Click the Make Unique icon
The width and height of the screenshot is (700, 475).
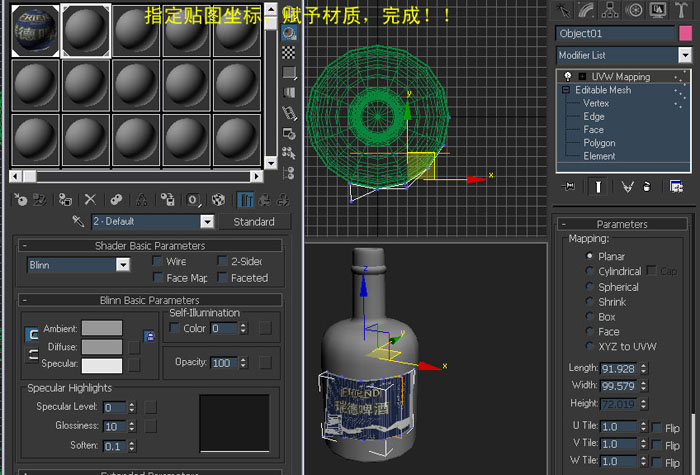142,200
